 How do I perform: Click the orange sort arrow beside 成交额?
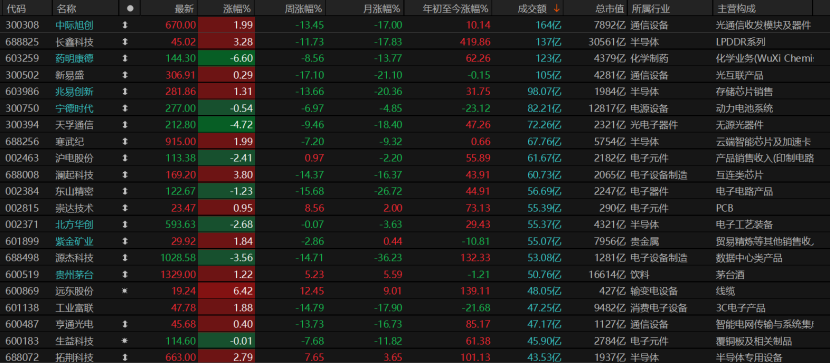(x=556, y=8)
